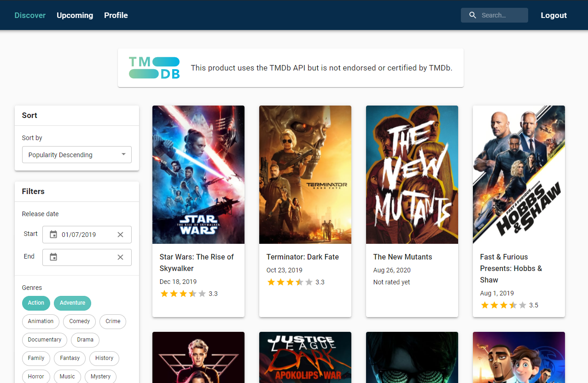588x383 pixels.
Task: Toggle the Drama genre chip
Action: tap(85, 340)
